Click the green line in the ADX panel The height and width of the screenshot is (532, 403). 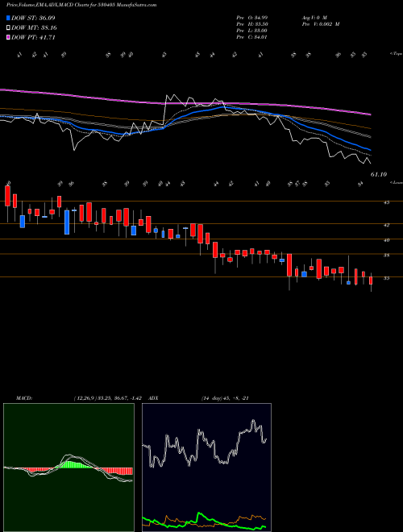coord(204,522)
